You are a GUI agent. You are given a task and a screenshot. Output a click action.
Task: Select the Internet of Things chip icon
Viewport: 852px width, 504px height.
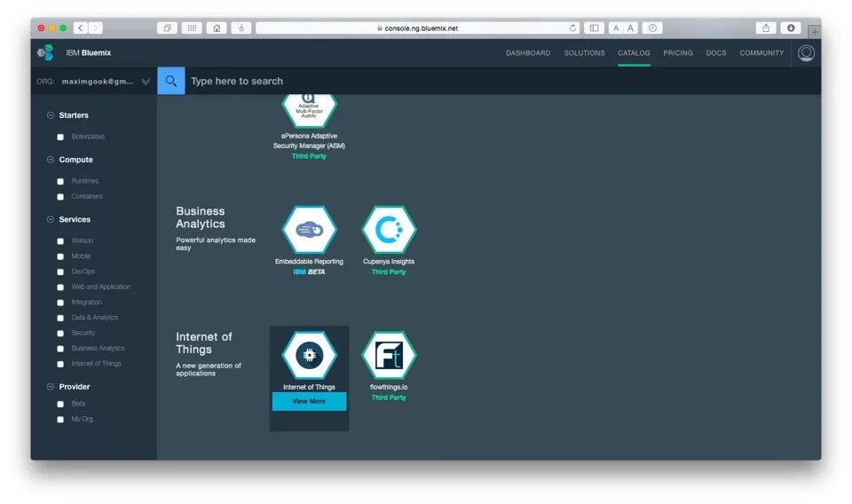point(309,355)
